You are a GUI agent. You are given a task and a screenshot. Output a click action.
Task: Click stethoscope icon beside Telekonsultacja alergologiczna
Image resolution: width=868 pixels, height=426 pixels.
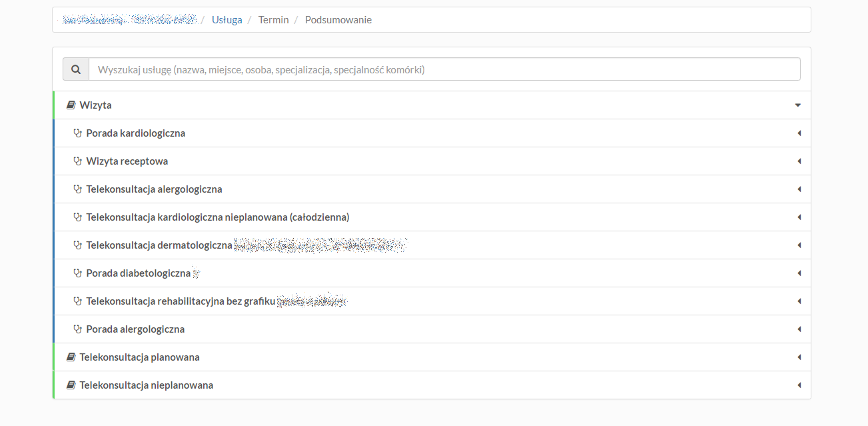click(x=77, y=189)
